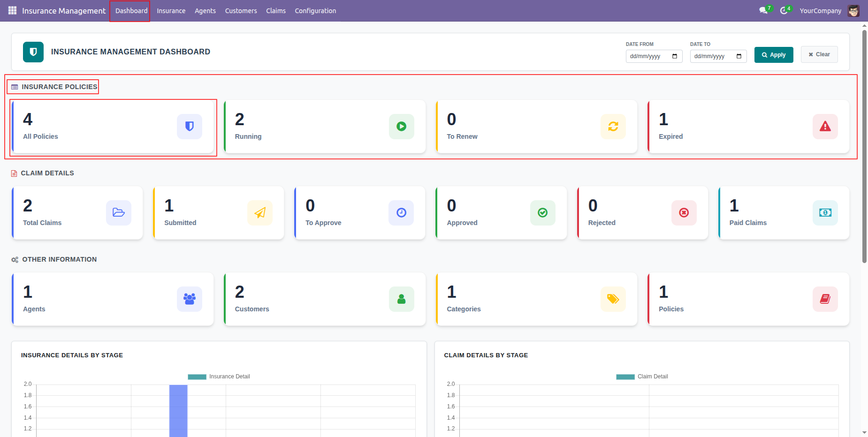Open the activities clock icon

pos(784,10)
